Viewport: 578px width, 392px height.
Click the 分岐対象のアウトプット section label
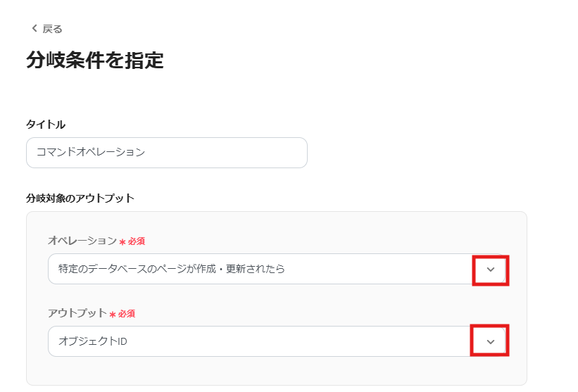coord(80,198)
